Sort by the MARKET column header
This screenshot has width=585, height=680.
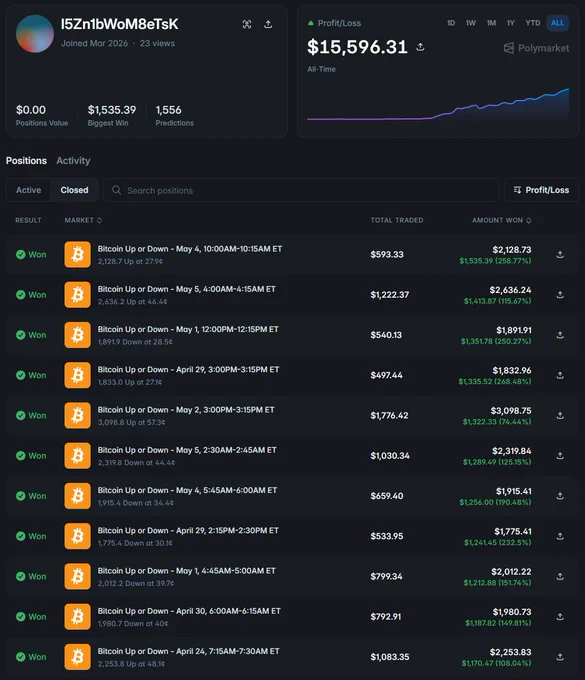(x=83, y=220)
